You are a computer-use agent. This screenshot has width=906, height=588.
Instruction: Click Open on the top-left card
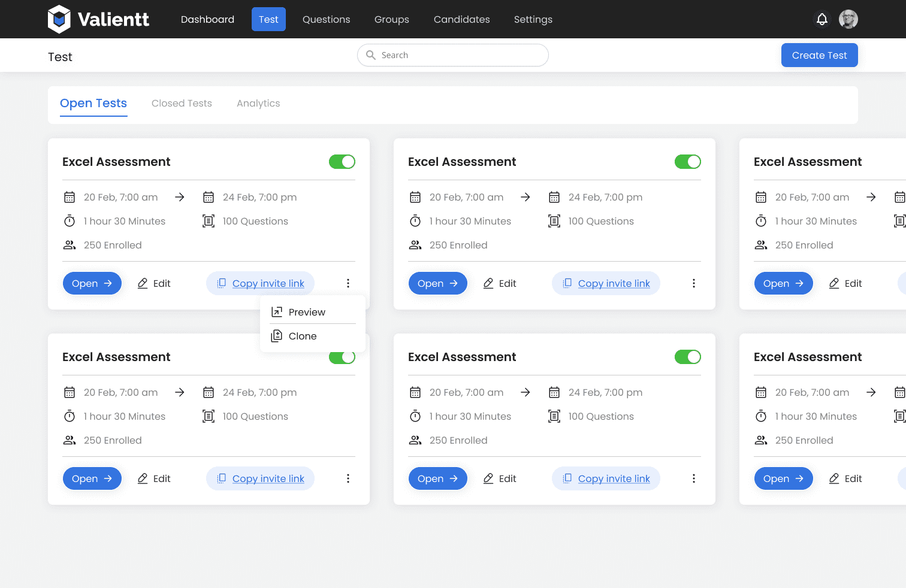point(92,283)
